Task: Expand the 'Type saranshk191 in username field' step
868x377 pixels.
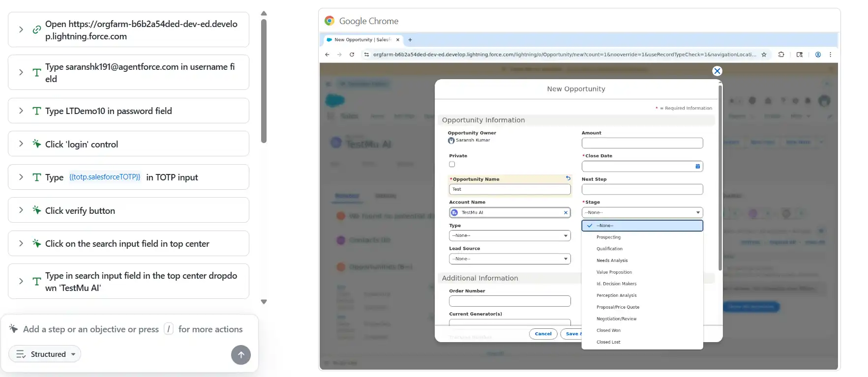Action: click(21, 72)
